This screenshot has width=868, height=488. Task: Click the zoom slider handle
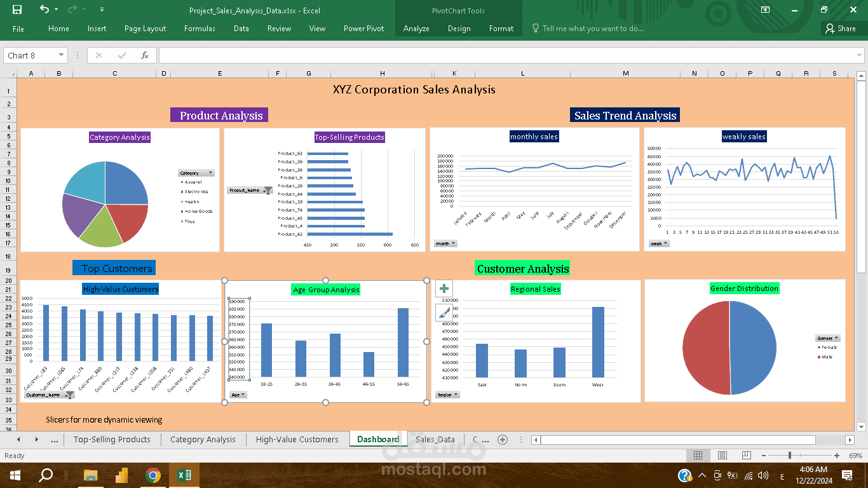(x=789, y=456)
